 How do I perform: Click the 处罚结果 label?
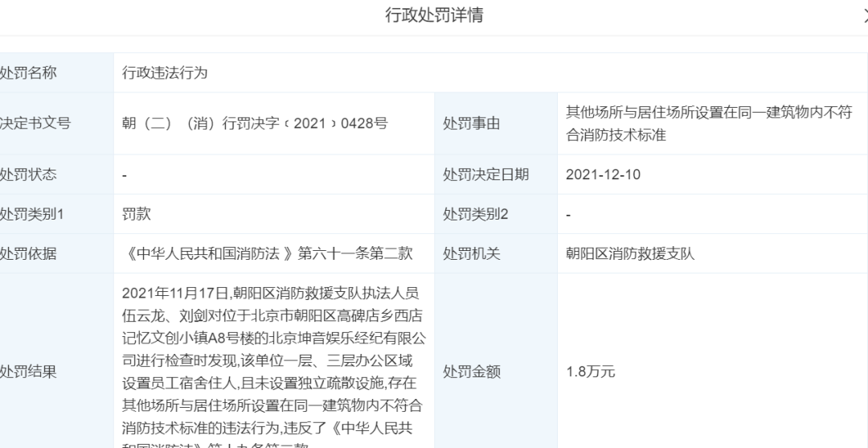27,372
